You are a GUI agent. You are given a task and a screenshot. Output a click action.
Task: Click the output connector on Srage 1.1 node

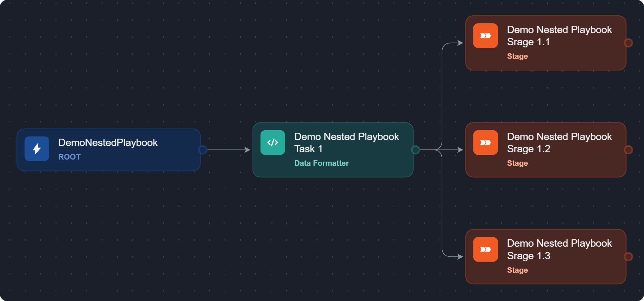pyautogui.click(x=628, y=43)
